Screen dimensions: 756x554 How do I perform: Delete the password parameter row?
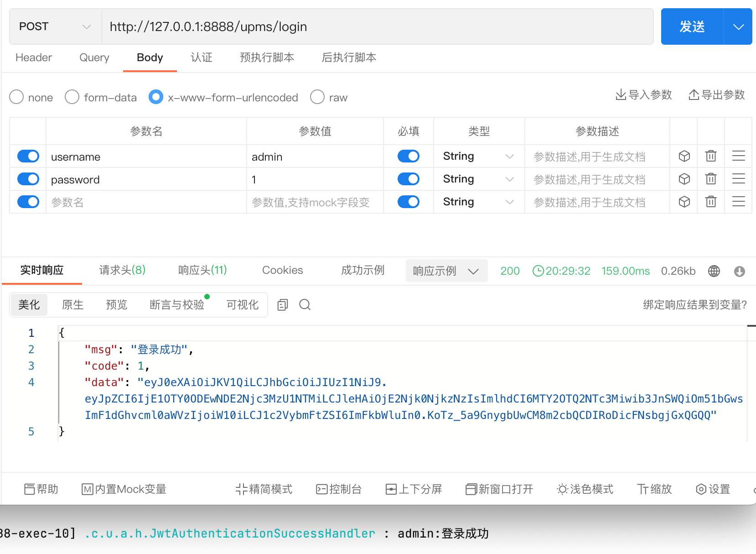click(711, 179)
